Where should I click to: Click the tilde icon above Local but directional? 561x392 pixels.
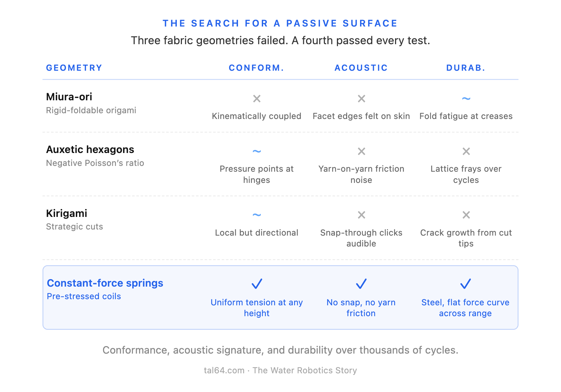257,215
